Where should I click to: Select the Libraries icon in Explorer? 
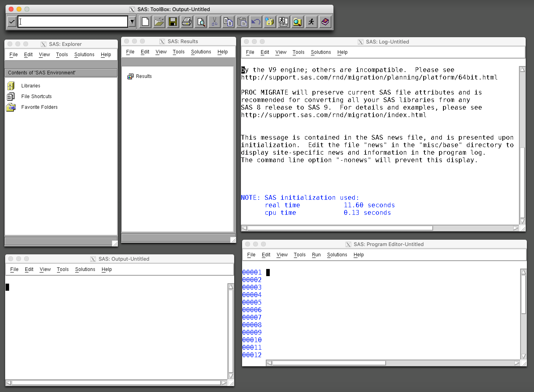point(11,86)
